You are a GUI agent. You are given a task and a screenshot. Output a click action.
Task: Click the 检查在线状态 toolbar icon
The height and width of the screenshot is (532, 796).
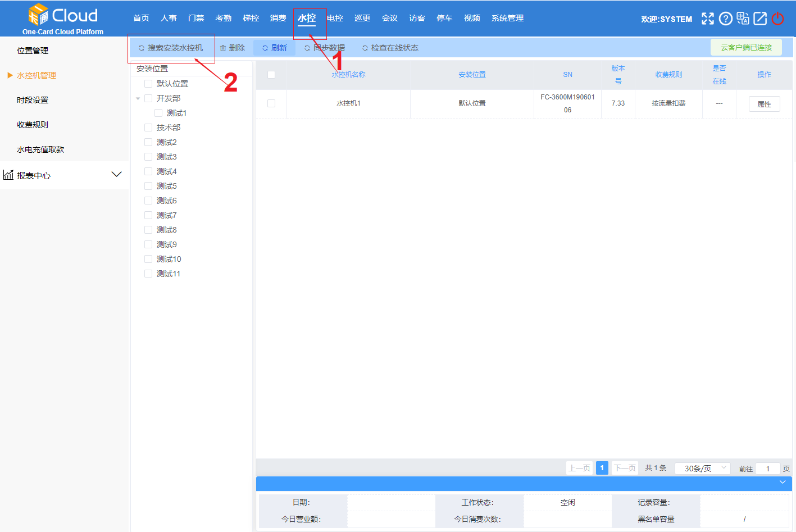(x=365, y=48)
